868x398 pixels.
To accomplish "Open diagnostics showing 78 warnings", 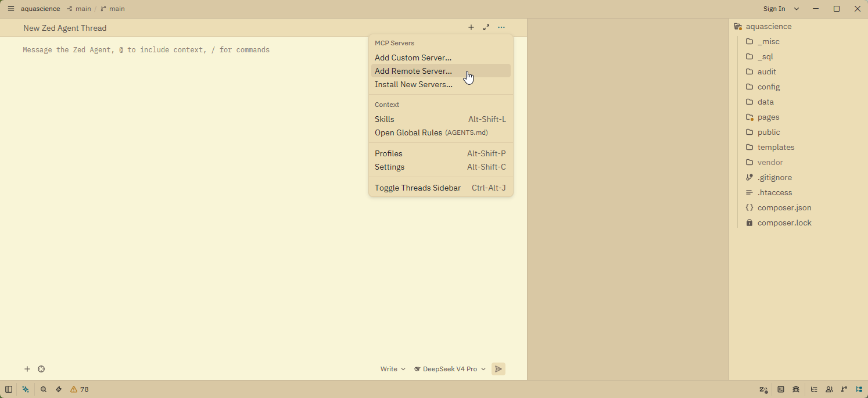I will tap(80, 389).
